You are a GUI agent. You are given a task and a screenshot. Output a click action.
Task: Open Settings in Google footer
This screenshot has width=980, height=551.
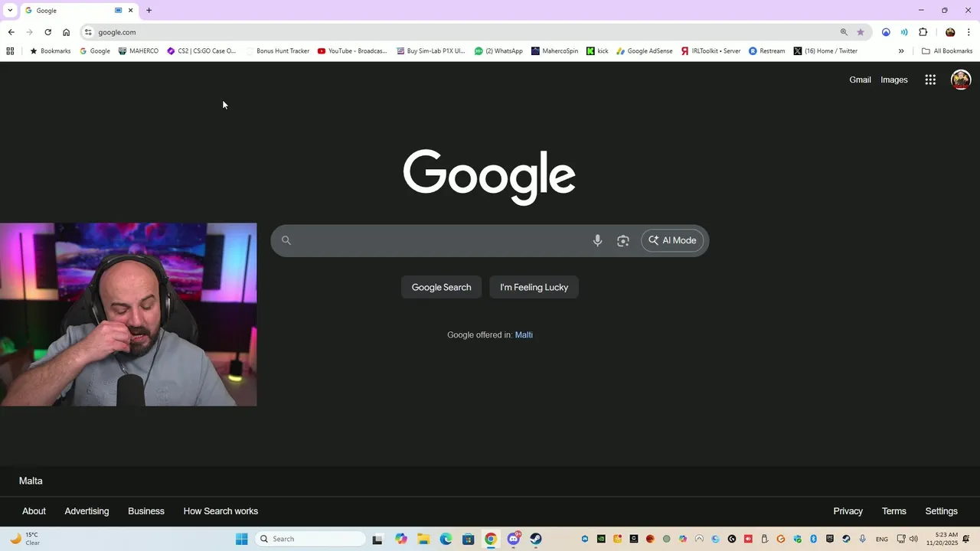tap(941, 511)
